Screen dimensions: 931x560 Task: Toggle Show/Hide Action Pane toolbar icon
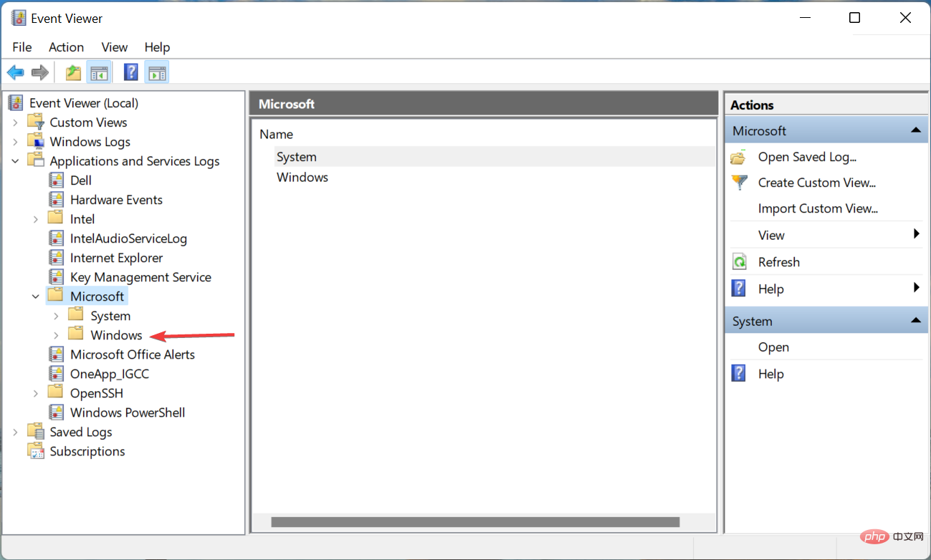(157, 72)
